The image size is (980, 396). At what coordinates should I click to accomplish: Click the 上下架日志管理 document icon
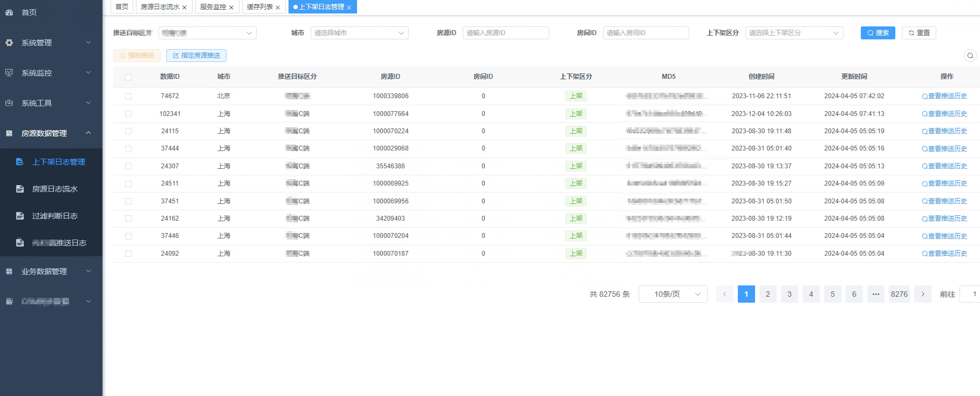(20, 162)
